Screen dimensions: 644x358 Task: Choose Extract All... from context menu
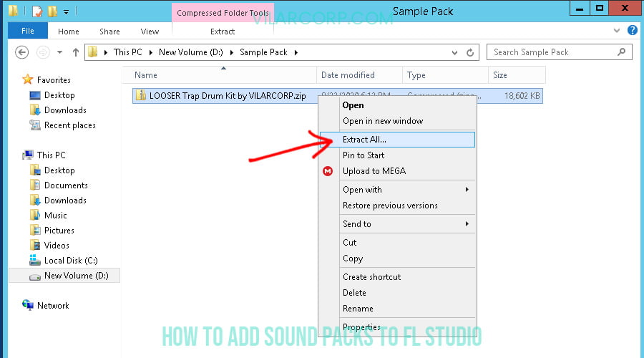(x=364, y=140)
